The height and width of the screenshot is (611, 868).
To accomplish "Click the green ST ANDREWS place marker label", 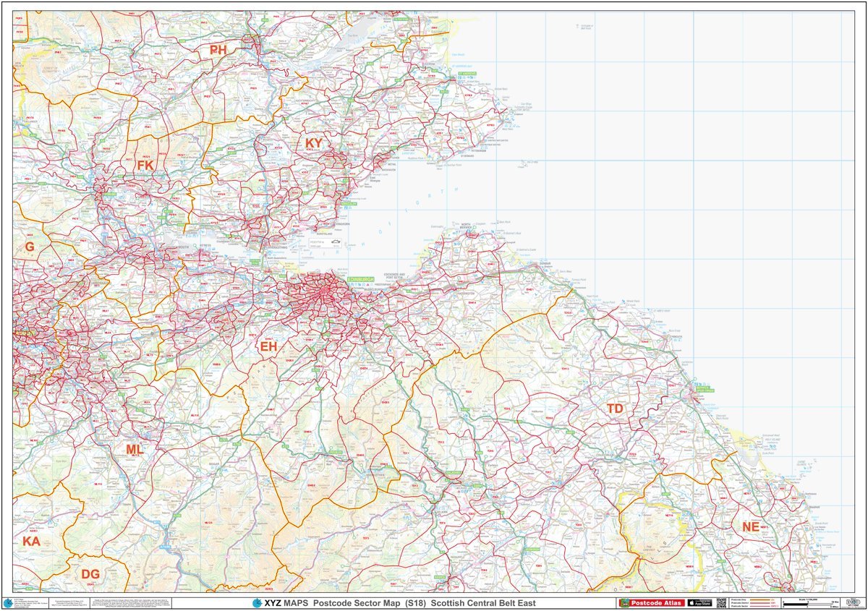I will pos(467,74).
